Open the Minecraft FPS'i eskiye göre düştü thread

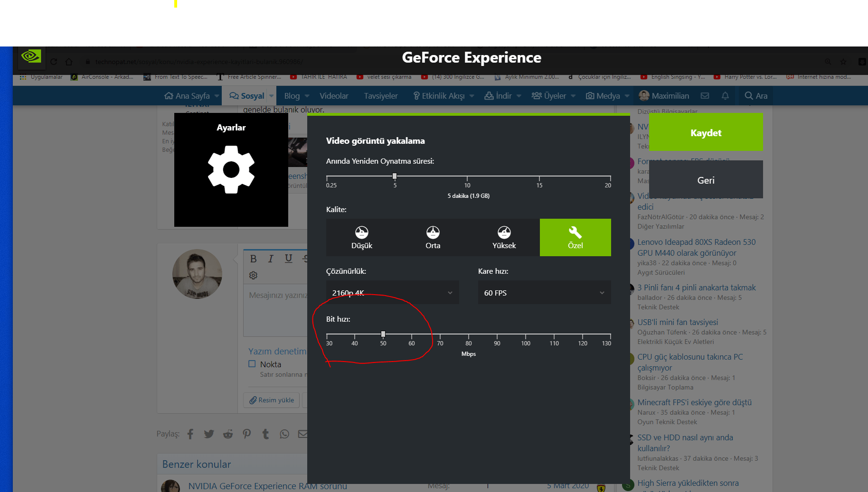click(695, 402)
